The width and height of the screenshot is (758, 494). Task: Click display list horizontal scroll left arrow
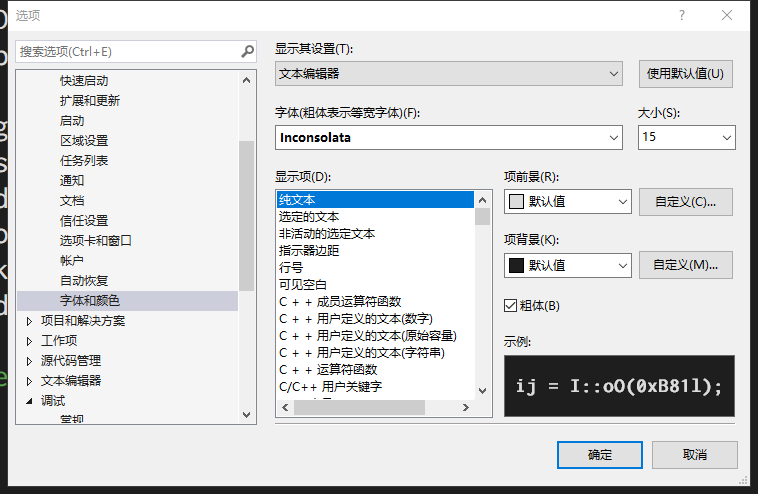[x=285, y=407]
